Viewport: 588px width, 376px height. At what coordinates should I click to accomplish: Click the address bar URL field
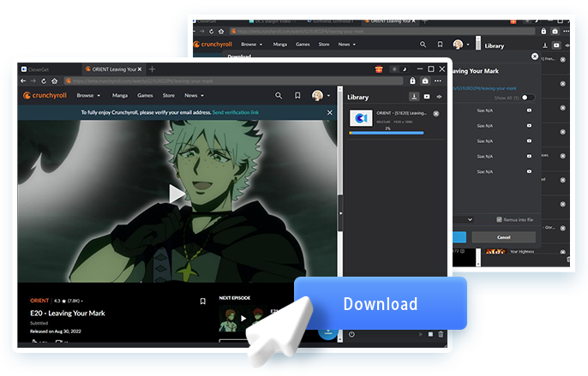tap(233, 81)
